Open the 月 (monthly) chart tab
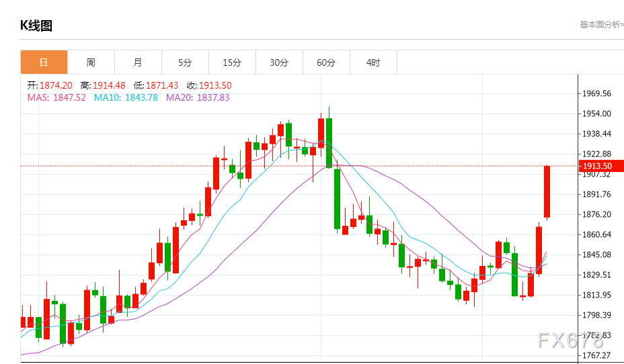The height and width of the screenshot is (364, 624). pyautogui.click(x=138, y=62)
